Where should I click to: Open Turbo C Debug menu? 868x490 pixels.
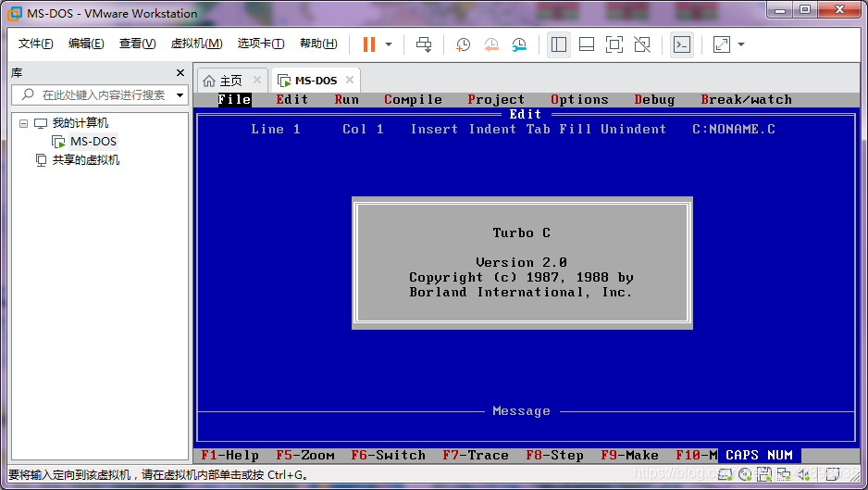click(x=654, y=100)
